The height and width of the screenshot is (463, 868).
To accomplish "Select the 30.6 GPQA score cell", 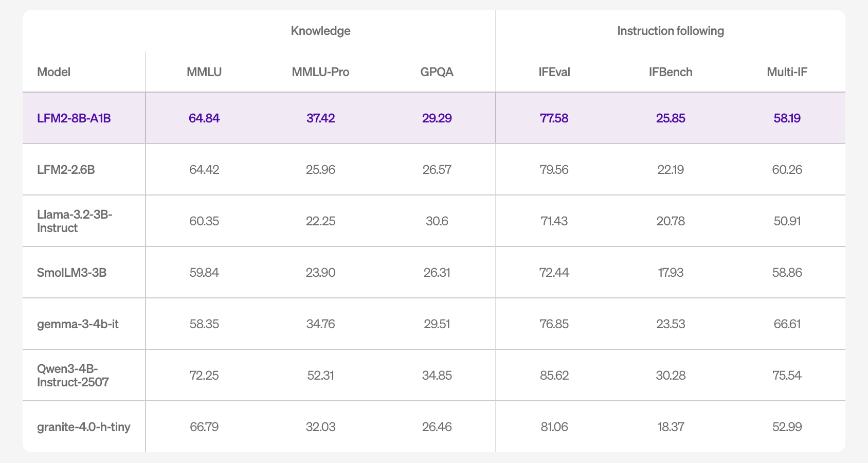I will click(437, 221).
